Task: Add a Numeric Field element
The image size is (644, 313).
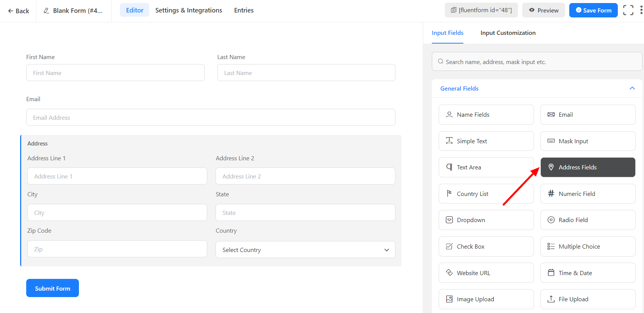Action: (x=587, y=194)
